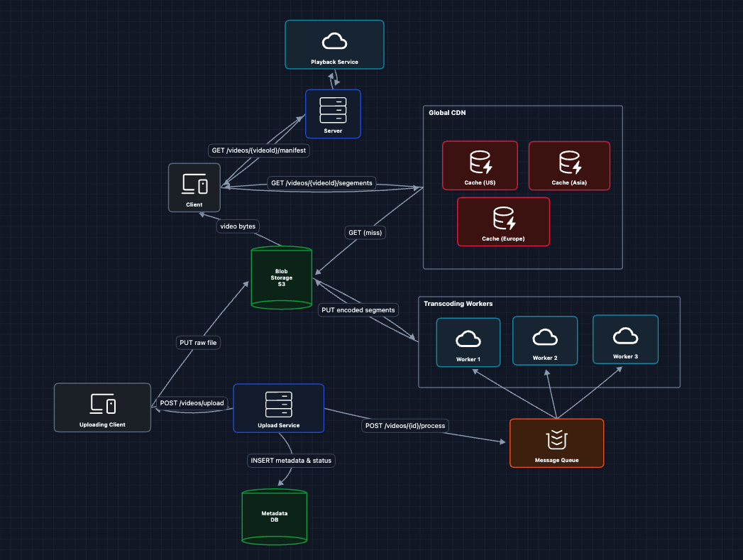Select the Server node icon below Playback Service
This screenshot has width=743, height=560.
coord(333,110)
